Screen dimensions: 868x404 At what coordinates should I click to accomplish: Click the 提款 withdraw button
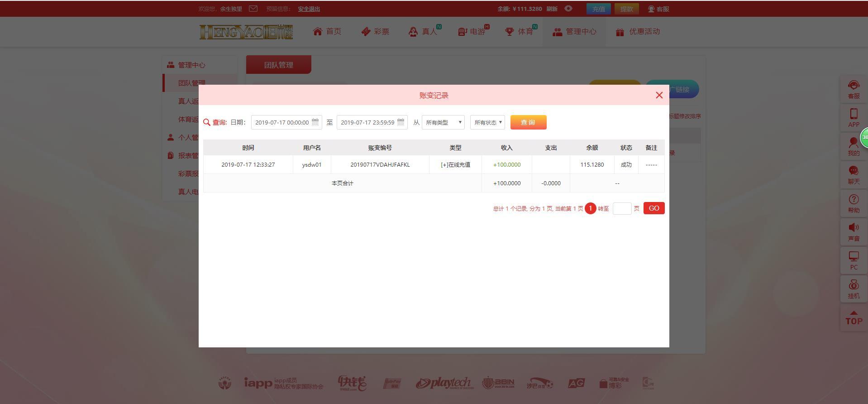(627, 9)
